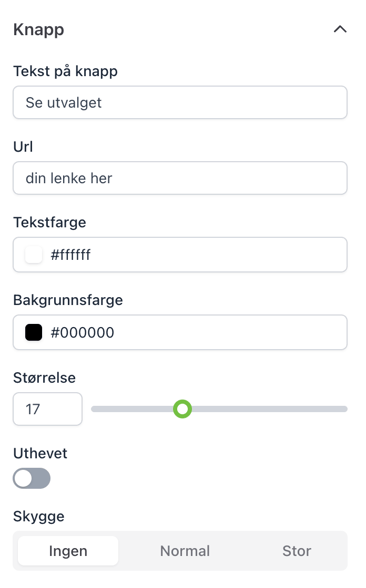
Task: Click the Knapp section heading
Action: pos(39,30)
